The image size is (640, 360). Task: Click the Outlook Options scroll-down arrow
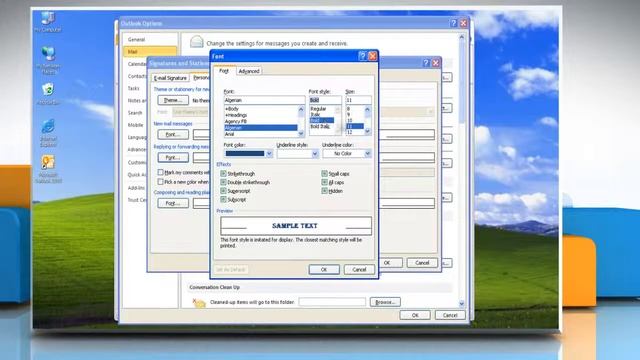[x=462, y=304]
